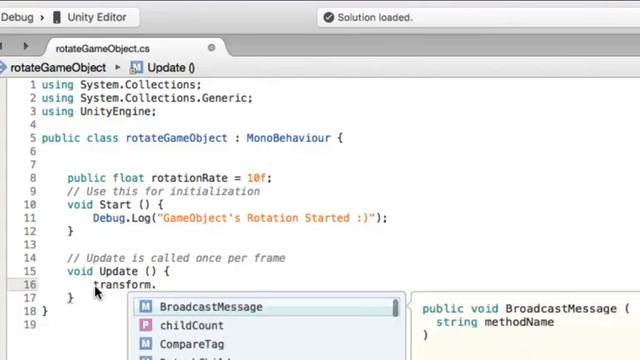The image size is (640, 360).
Task: Click the Update method icon in breadcrumb
Action: point(136,68)
